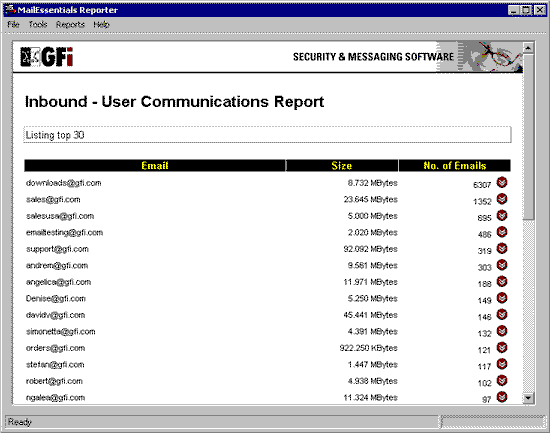Open the Reports menu
The image size is (550, 433).
pyautogui.click(x=70, y=25)
